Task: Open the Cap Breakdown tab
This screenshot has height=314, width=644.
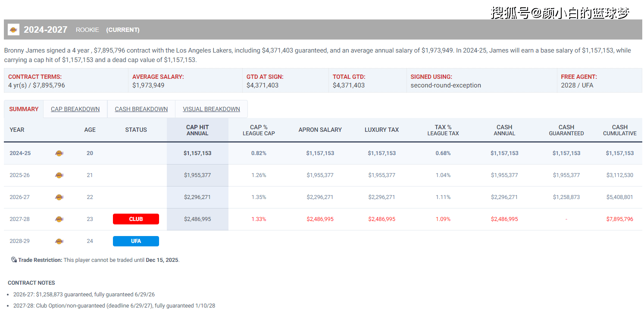Action: tap(75, 109)
